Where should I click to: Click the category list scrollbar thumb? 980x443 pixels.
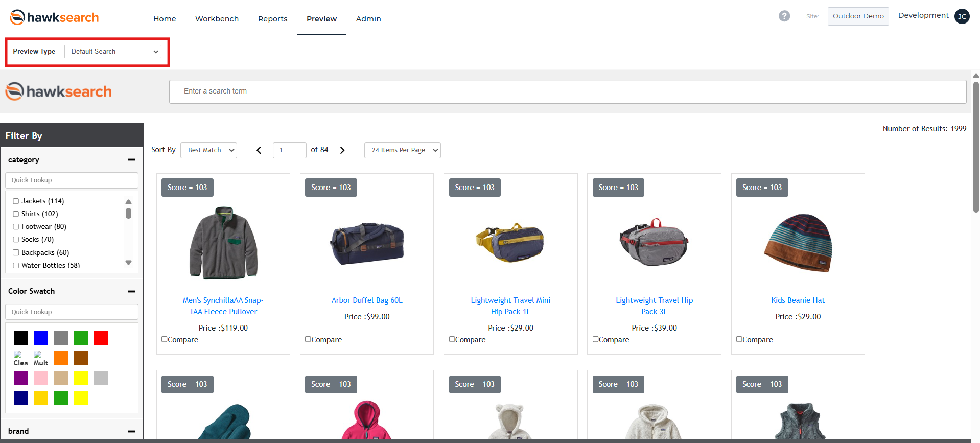coord(128,214)
